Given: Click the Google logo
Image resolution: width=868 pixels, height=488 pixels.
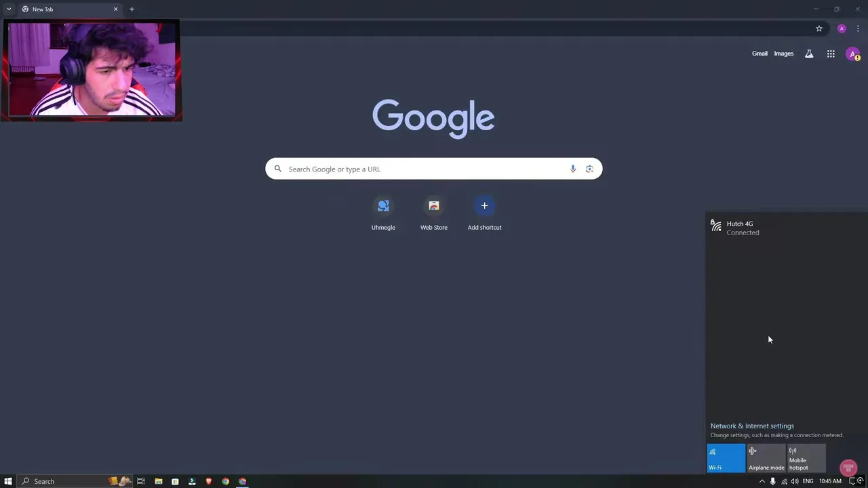Looking at the screenshot, I should 433,119.
